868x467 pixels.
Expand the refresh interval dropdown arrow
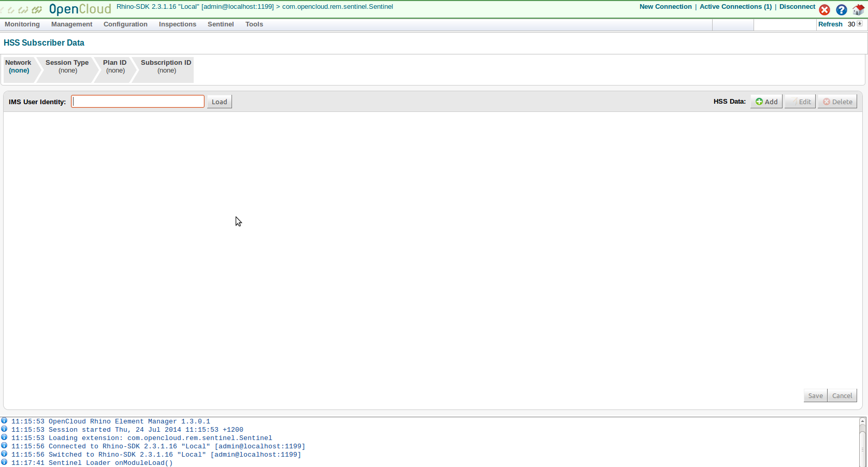(x=860, y=24)
